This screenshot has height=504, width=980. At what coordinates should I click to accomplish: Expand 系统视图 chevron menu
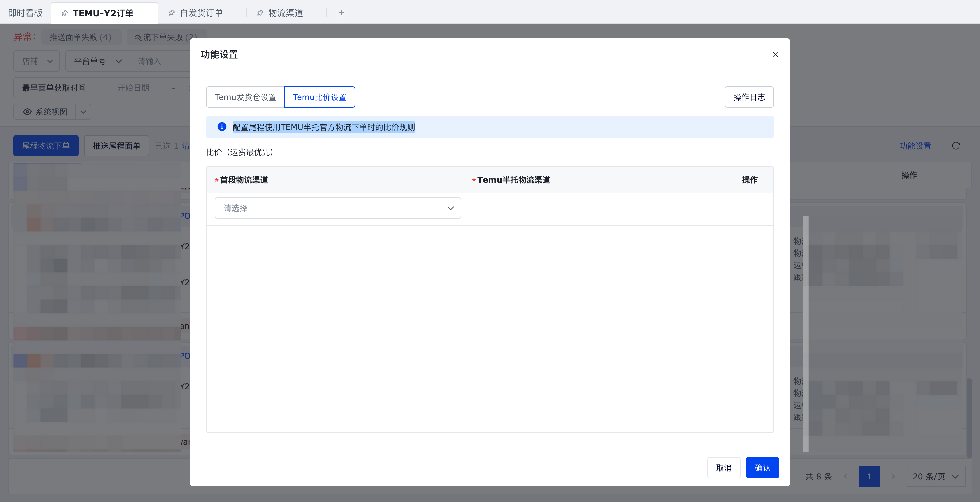pos(83,112)
